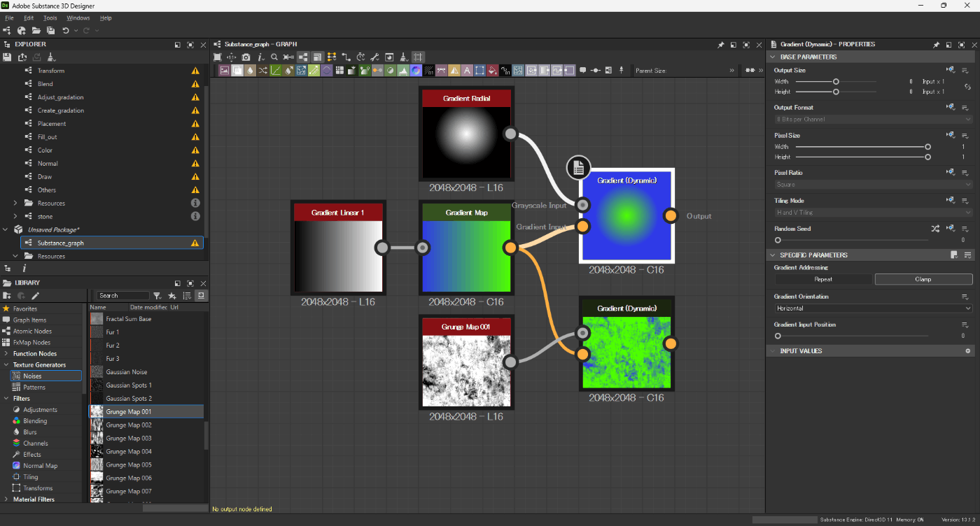Click the Random Seed slider handle

pyautogui.click(x=778, y=240)
